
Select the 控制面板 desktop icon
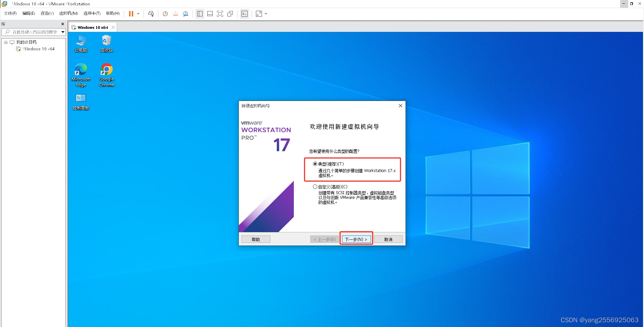[81, 102]
